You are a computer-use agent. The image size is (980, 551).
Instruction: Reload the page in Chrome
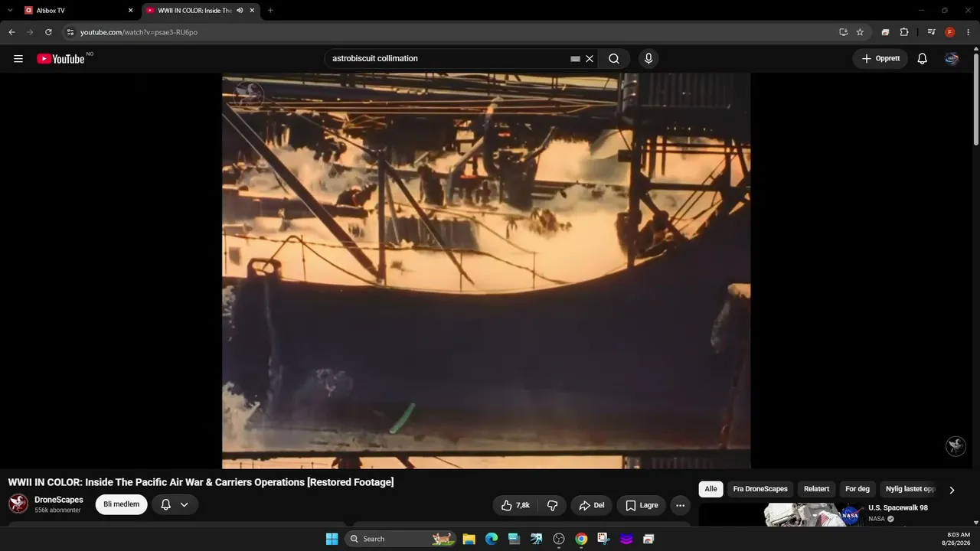(48, 32)
